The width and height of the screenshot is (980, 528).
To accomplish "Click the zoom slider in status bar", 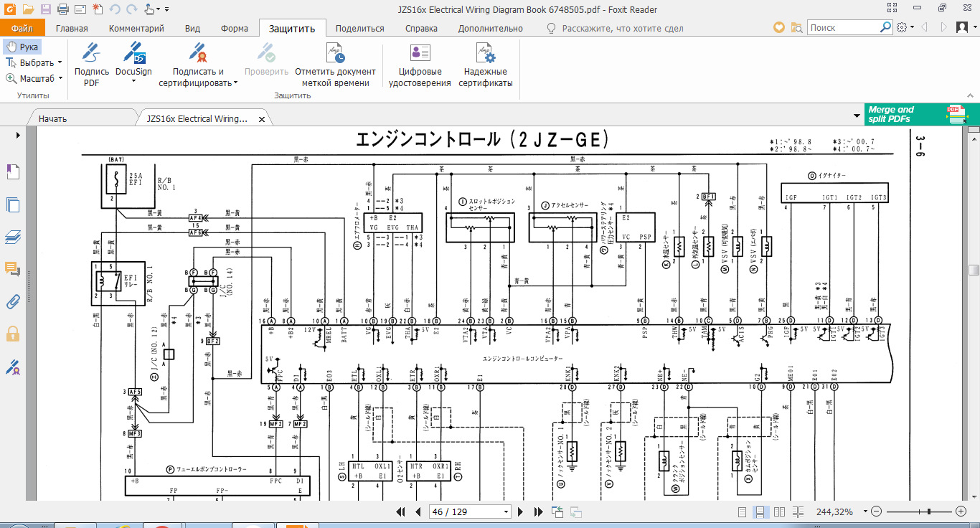I will point(929,511).
